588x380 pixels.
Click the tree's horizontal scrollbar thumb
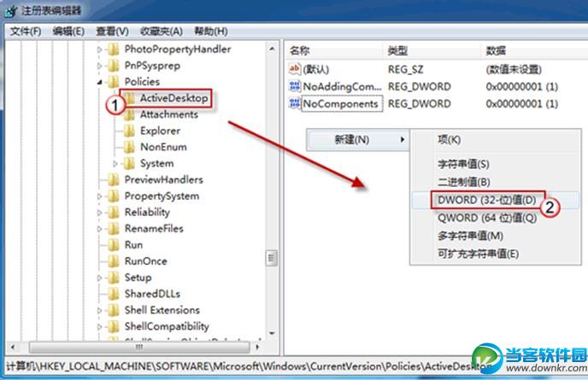pyautogui.click(x=139, y=348)
